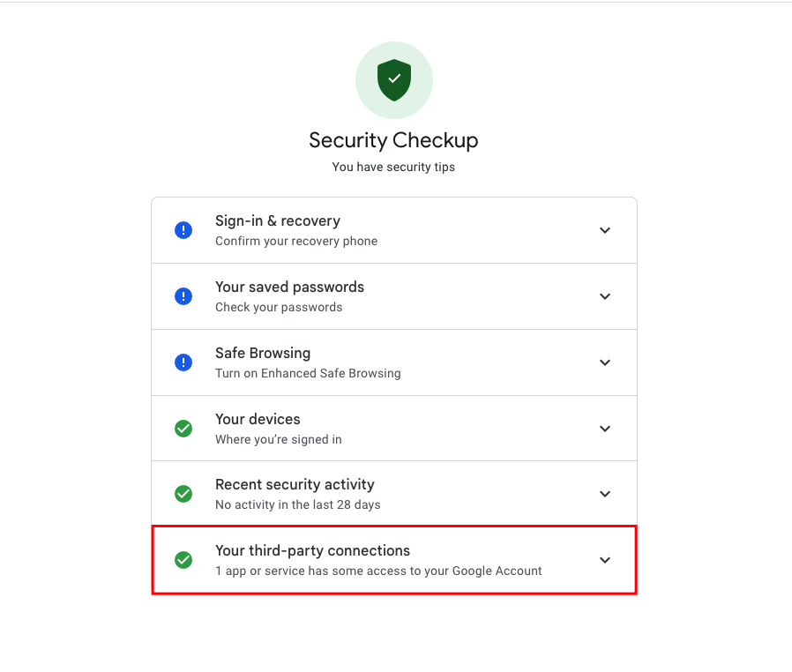Screen dimensions: 792x672
Task: Click the green checkmark icon beside Your devices
Action: coord(183,429)
